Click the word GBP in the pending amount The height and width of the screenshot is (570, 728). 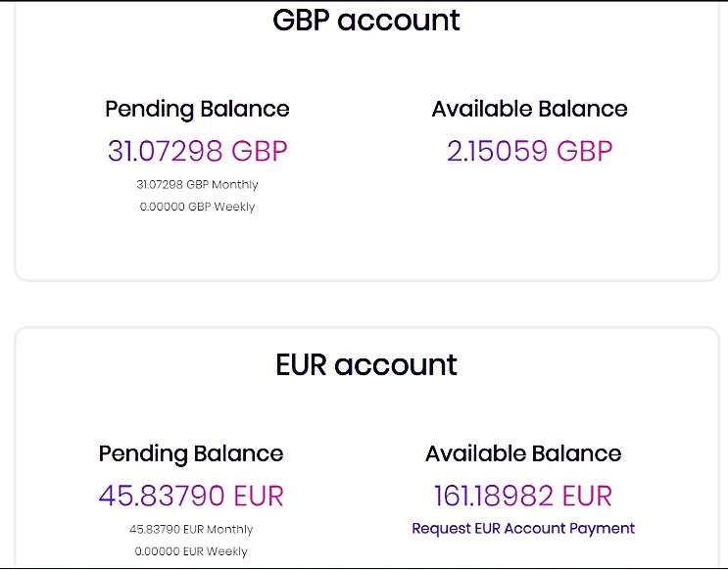point(259,151)
